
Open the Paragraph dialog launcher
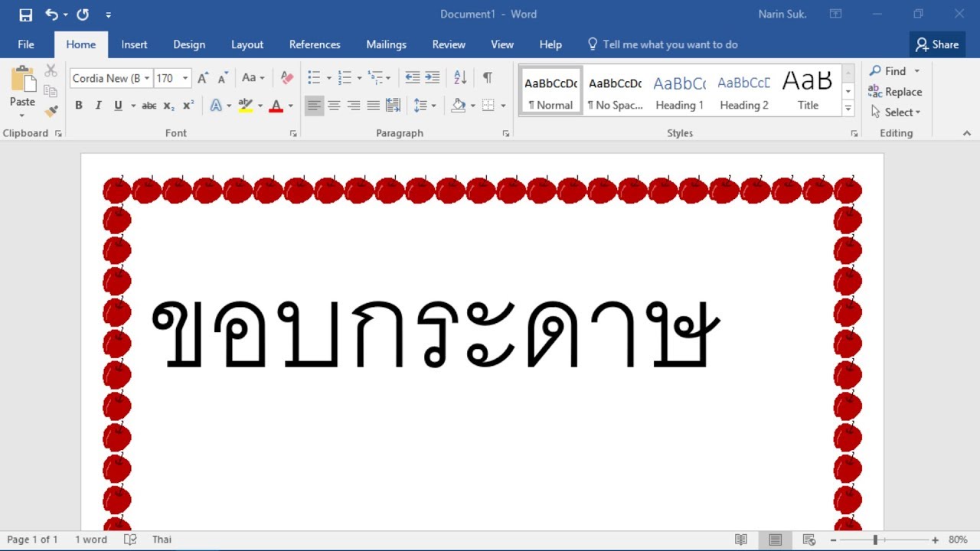[505, 133]
